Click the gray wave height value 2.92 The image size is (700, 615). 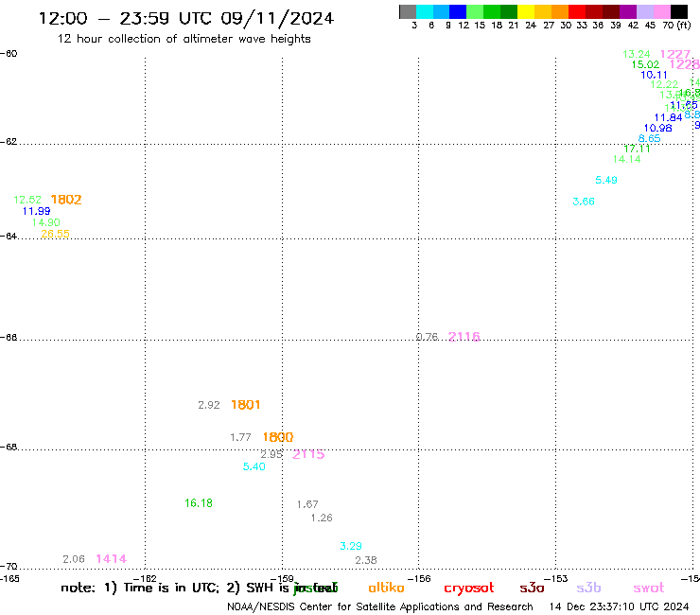209,405
